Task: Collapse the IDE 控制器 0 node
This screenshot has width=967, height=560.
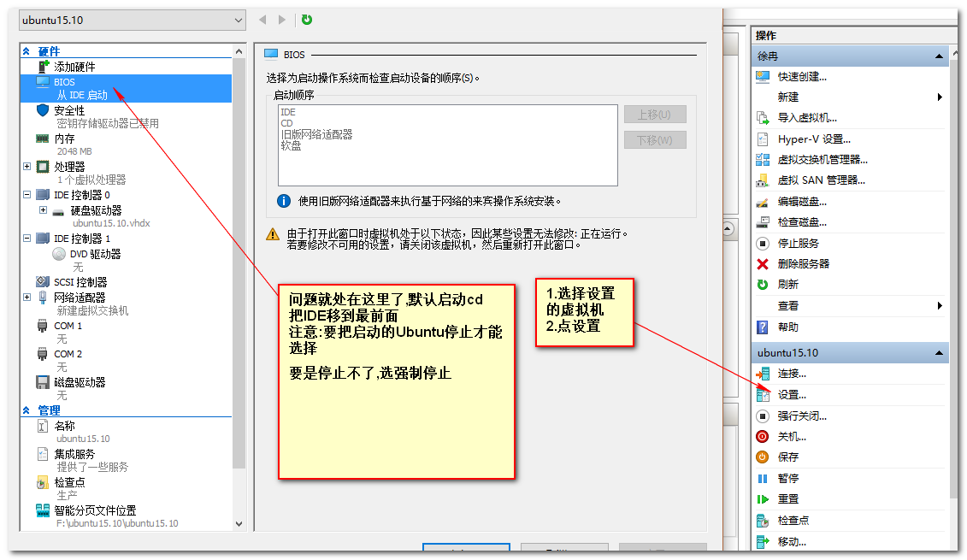Action: tap(27, 194)
